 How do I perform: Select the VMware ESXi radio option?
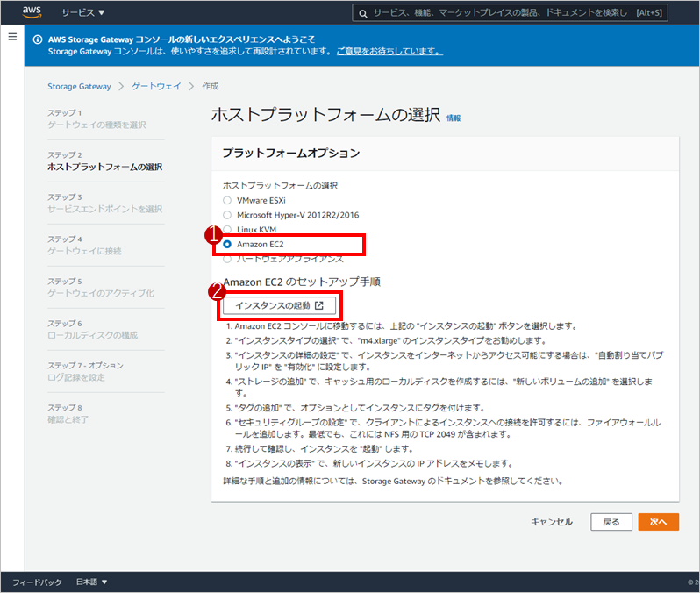[x=227, y=200]
